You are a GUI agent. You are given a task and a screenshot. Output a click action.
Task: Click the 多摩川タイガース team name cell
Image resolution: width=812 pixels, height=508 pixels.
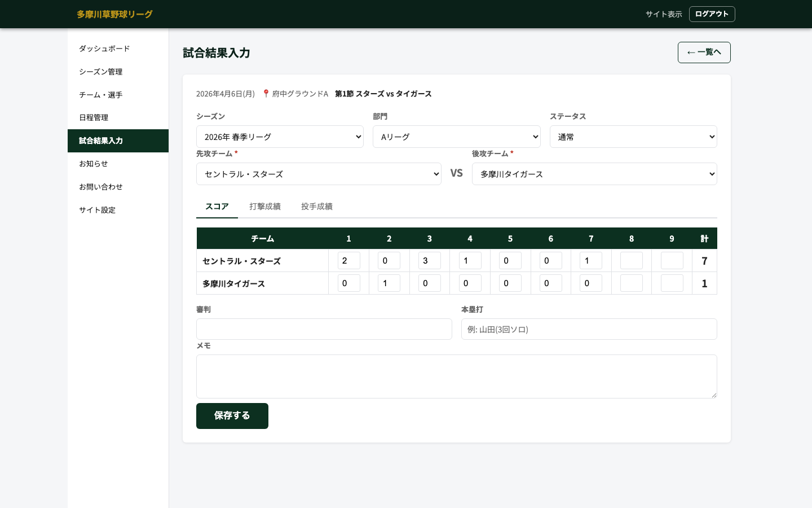pyautogui.click(x=263, y=283)
